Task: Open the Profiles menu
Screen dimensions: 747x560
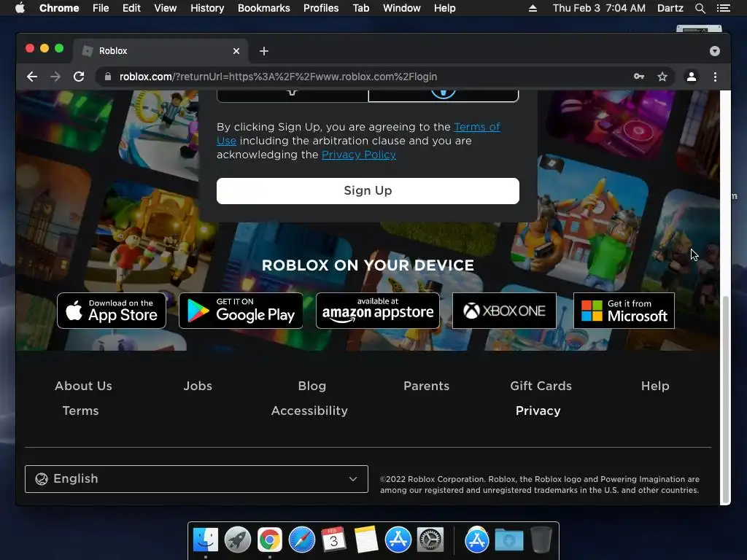Action: pos(321,8)
